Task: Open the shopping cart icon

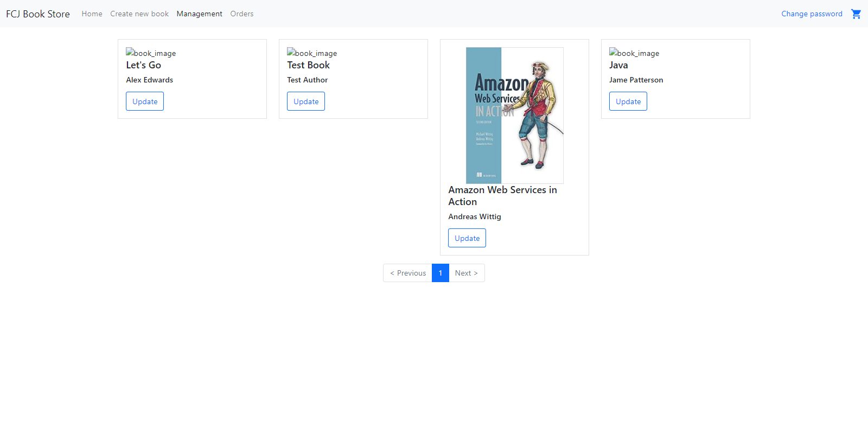Action: (x=856, y=14)
